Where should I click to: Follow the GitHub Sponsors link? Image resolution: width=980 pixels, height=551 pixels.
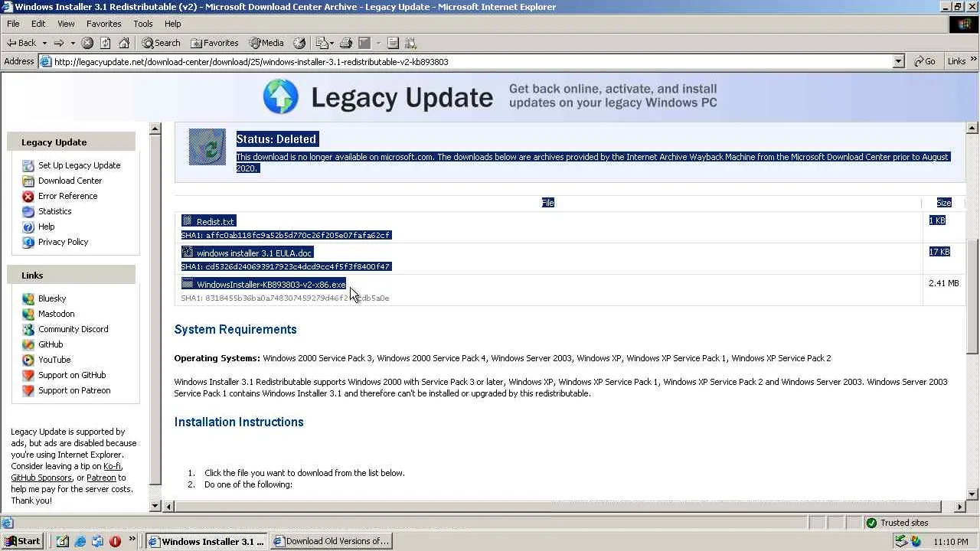[x=41, y=478]
